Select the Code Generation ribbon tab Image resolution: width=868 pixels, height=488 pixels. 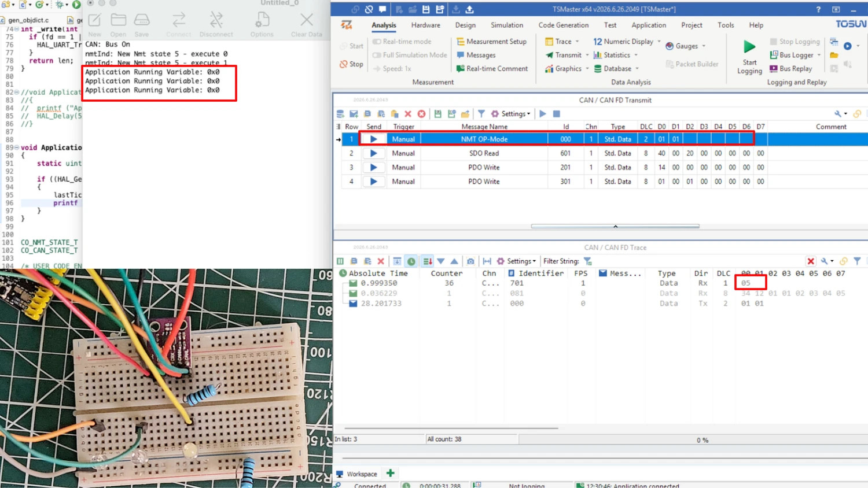(564, 25)
